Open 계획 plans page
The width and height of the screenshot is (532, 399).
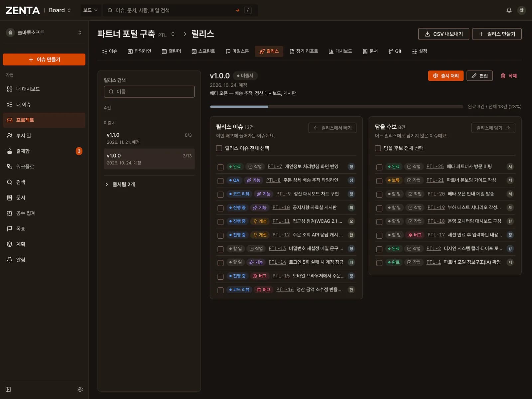pyautogui.click(x=44, y=244)
